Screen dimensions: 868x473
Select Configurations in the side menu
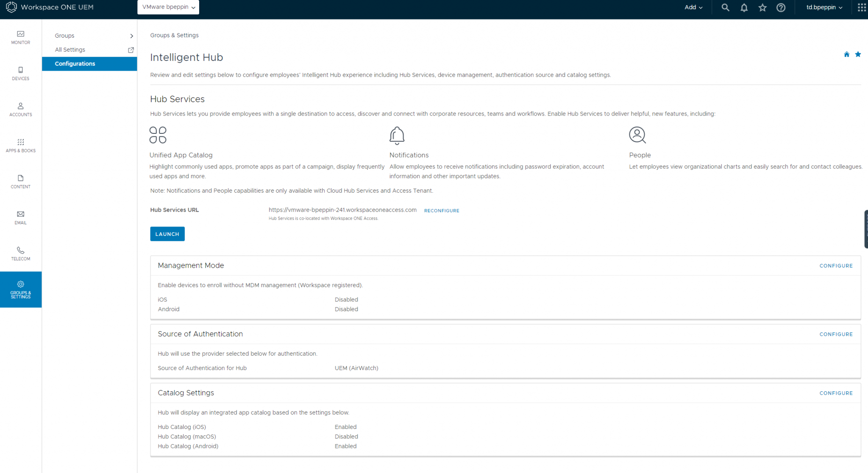(x=75, y=64)
